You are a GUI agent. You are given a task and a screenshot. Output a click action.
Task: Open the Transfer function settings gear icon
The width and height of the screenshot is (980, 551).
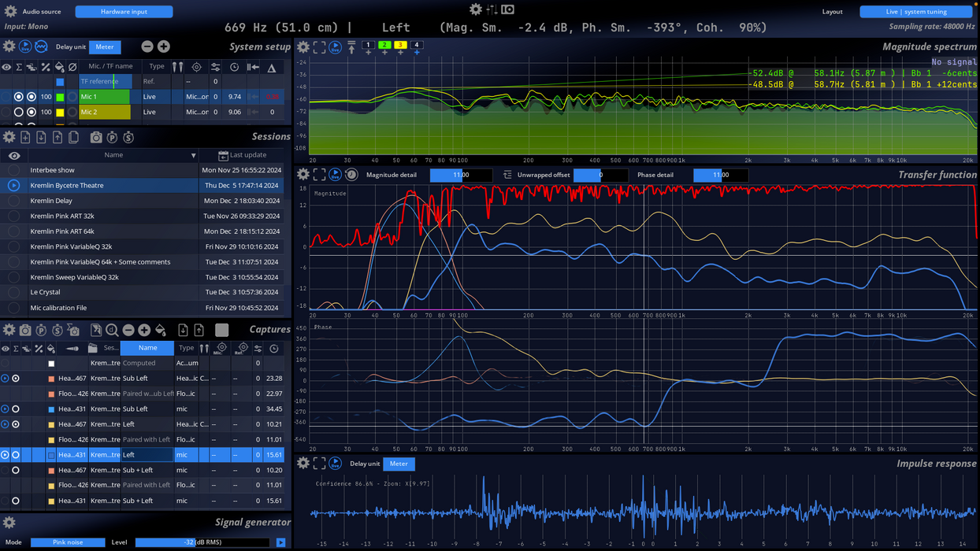303,174
